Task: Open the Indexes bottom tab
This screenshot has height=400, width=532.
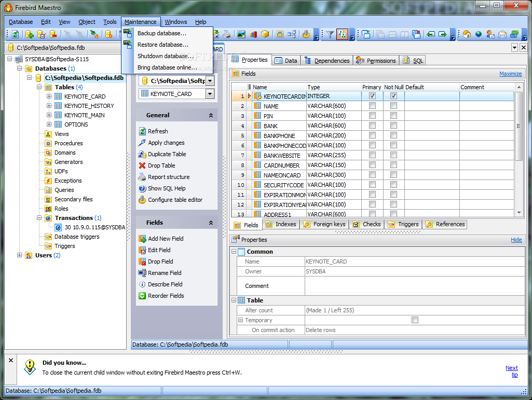Action: pyautogui.click(x=281, y=224)
